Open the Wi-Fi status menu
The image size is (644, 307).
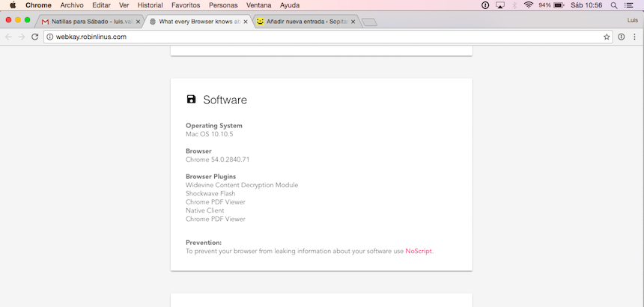(529, 5)
